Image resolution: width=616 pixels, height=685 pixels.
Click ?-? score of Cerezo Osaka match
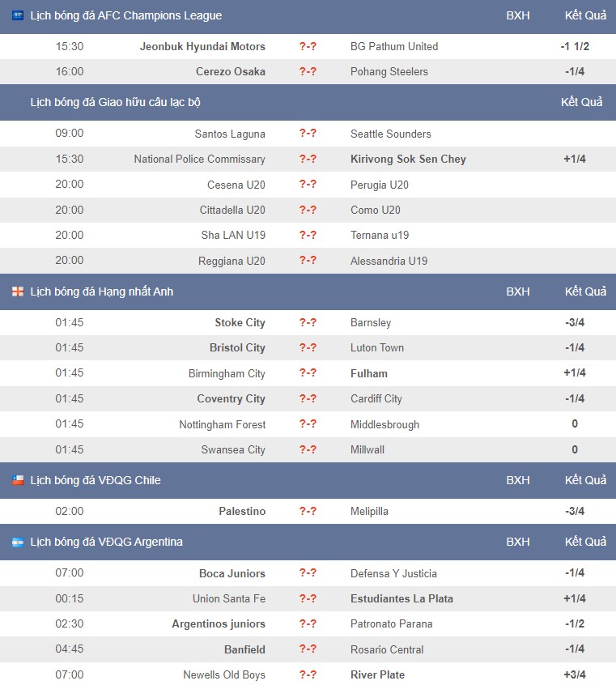click(308, 71)
